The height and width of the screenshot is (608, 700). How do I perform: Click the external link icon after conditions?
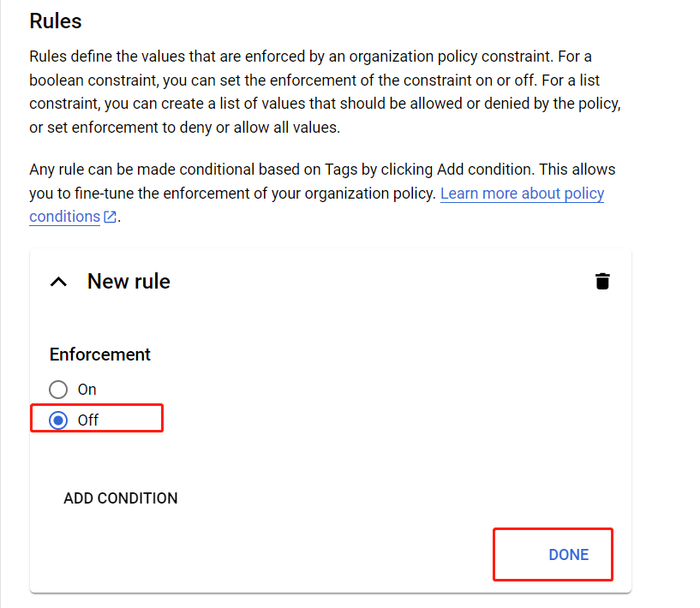point(110,218)
